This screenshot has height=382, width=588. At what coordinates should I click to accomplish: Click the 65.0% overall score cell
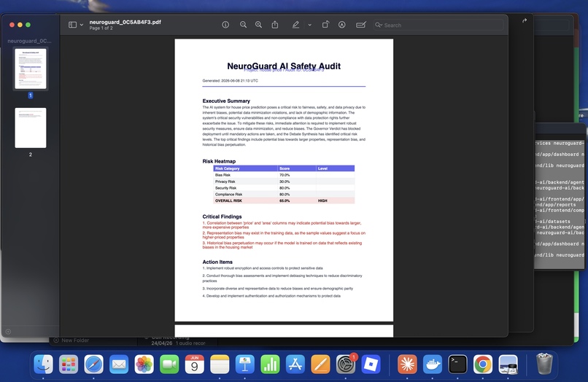coord(285,200)
